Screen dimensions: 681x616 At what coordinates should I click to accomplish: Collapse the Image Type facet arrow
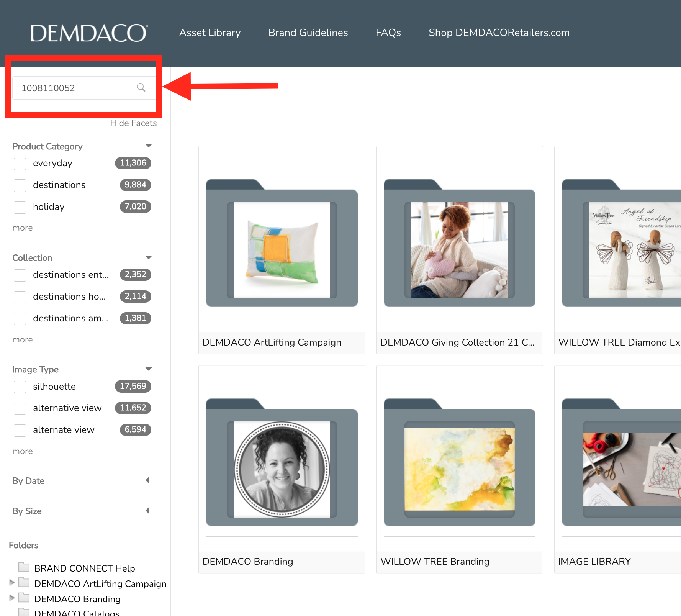click(149, 369)
